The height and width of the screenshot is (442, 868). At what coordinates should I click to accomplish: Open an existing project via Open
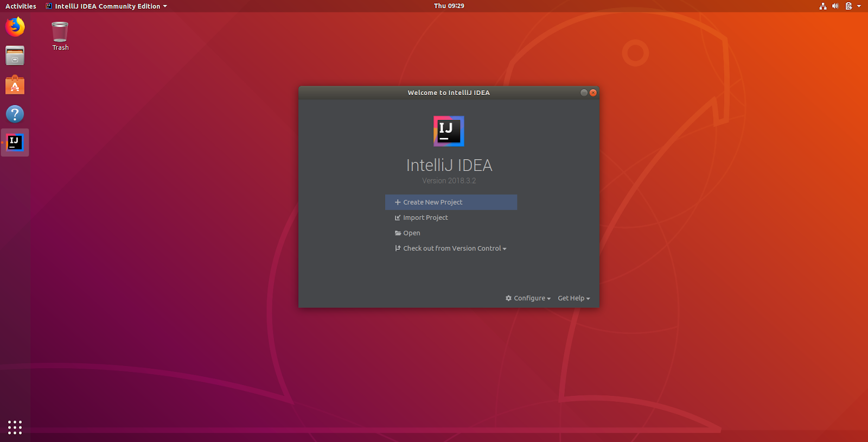coord(407,233)
